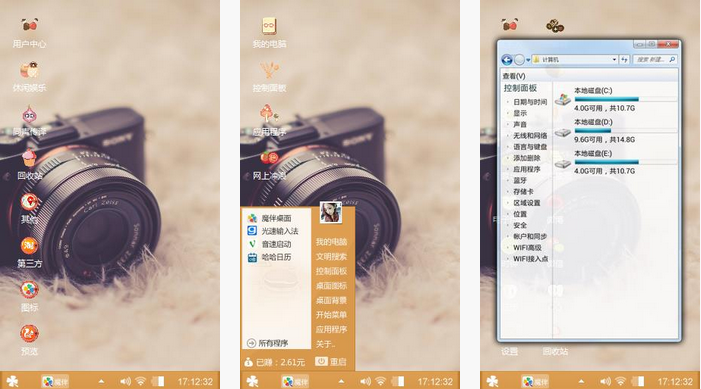The width and height of the screenshot is (701, 389).
Task: Click the refresh icon beside the address bar
Action: [625, 59]
